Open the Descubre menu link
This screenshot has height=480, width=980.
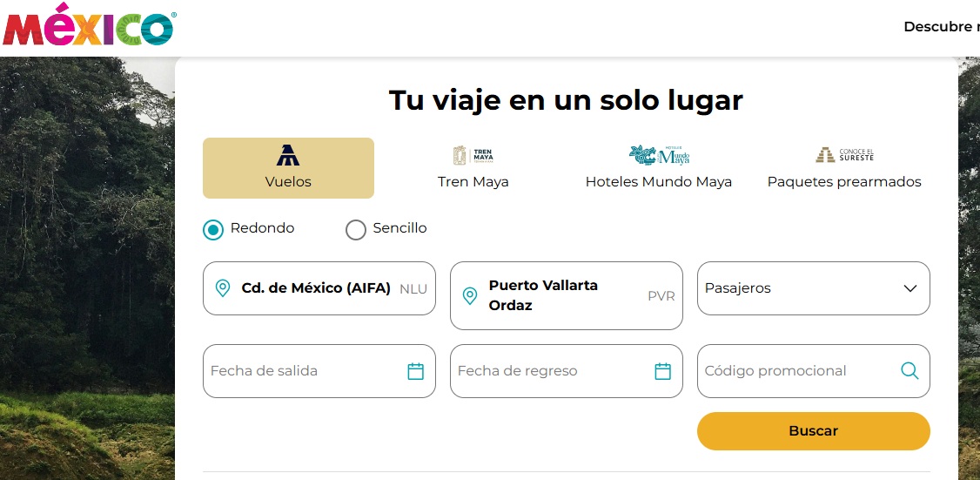[x=941, y=27]
